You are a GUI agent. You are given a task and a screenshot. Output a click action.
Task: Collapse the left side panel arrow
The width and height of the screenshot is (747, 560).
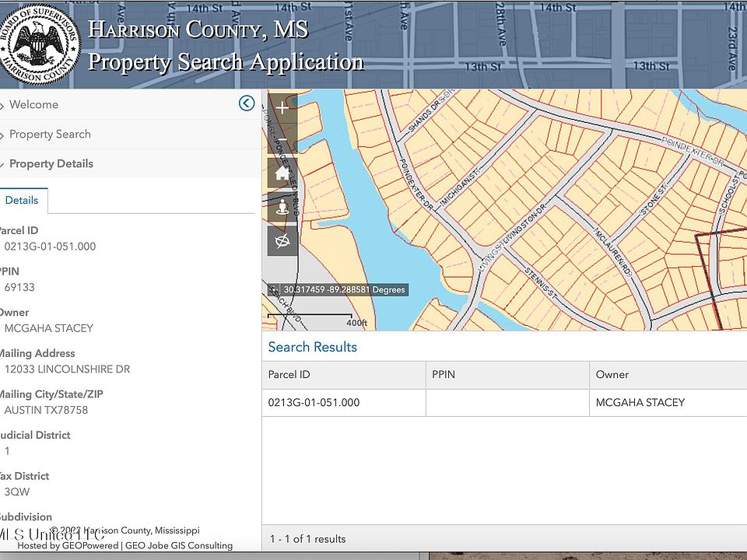[x=247, y=103]
